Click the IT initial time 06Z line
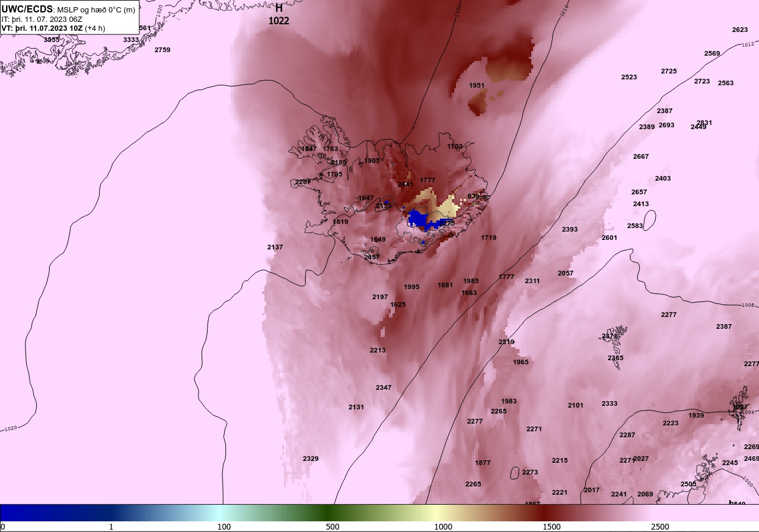The image size is (759, 532). pyautogui.click(x=42, y=19)
